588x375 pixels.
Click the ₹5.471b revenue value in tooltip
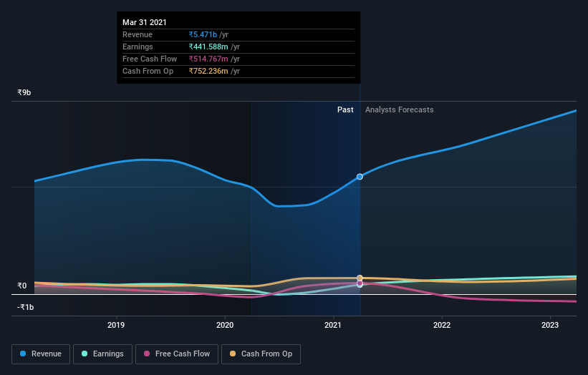point(203,34)
